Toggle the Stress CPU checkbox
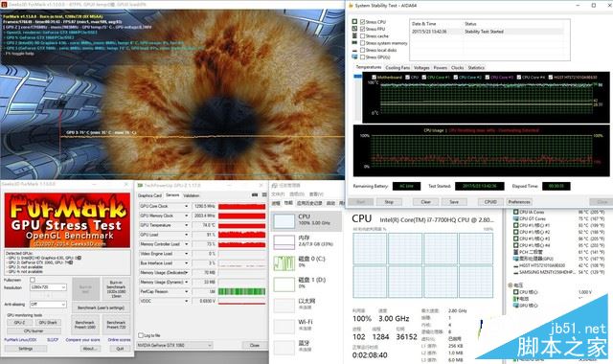 coord(363,22)
